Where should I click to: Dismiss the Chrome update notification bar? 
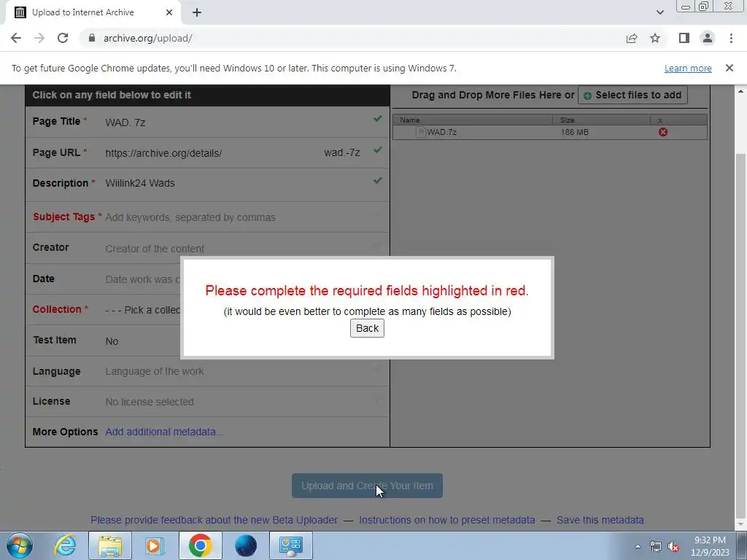pos(729,68)
